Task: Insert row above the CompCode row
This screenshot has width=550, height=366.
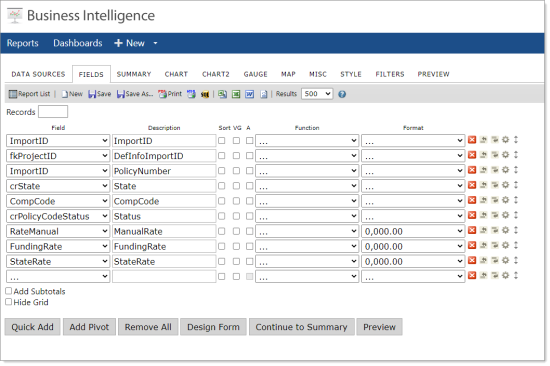Action: tap(483, 200)
